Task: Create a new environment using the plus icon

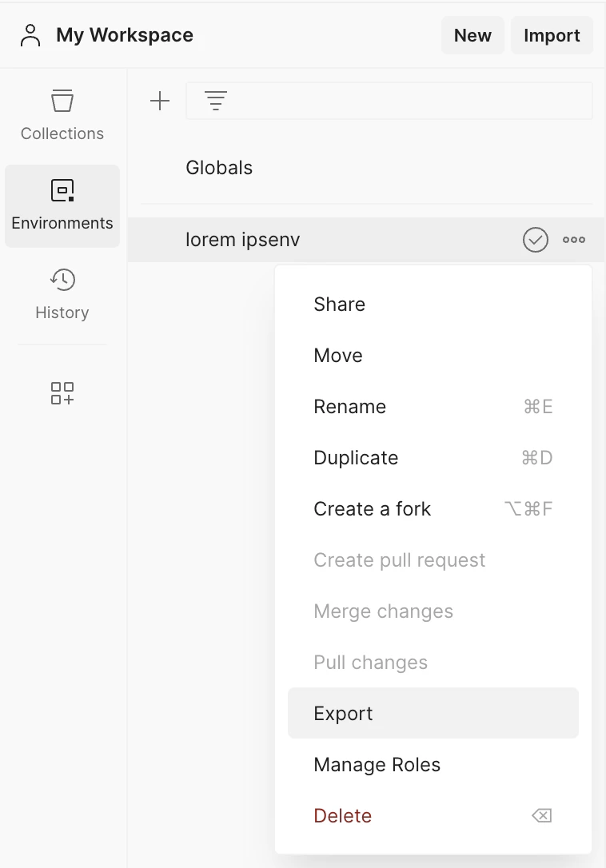Action: pyautogui.click(x=160, y=101)
